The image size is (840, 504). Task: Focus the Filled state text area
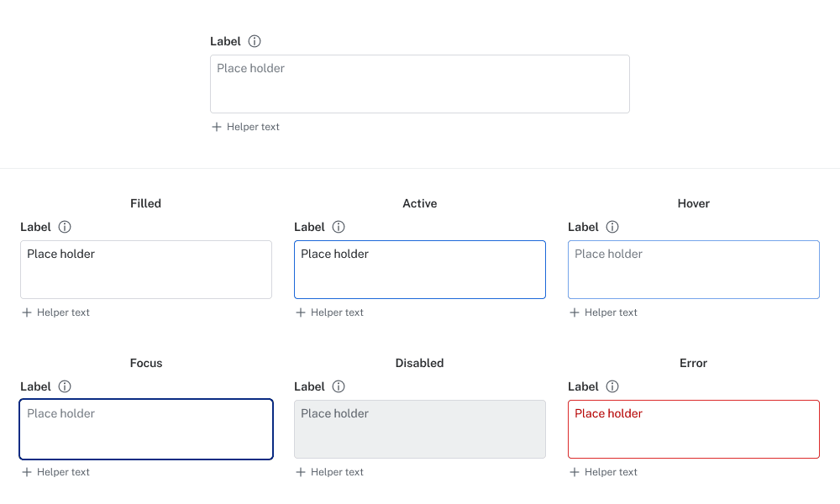pyautogui.click(x=145, y=270)
